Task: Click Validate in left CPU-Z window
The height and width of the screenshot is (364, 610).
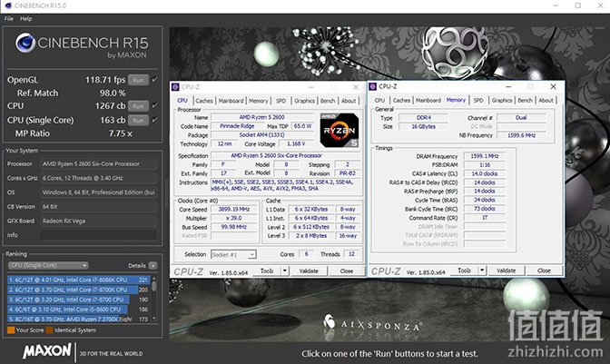Action: pos(309,271)
